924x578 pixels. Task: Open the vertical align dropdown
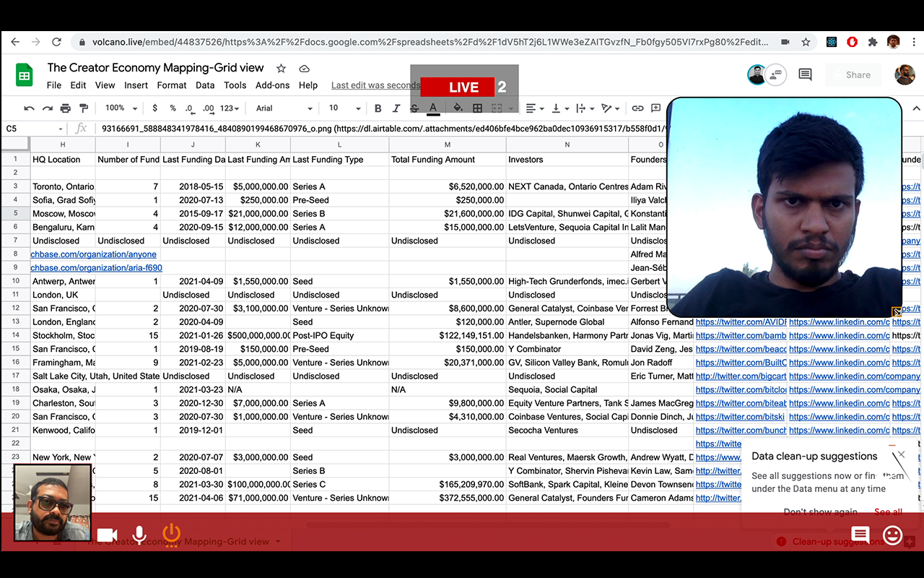[x=559, y=108]
